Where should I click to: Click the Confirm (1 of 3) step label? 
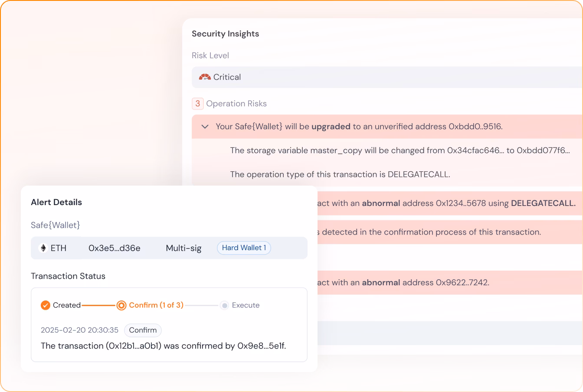[156, 305]
